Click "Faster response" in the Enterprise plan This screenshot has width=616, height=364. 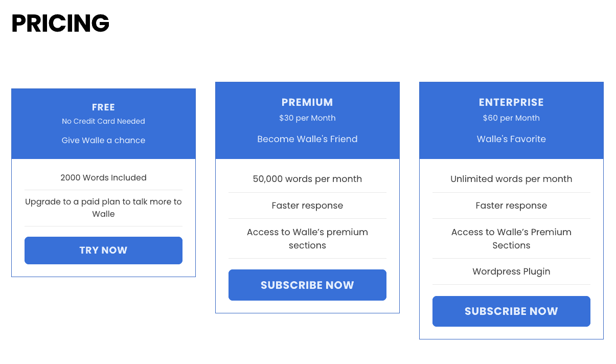click(x=511, y=206)
